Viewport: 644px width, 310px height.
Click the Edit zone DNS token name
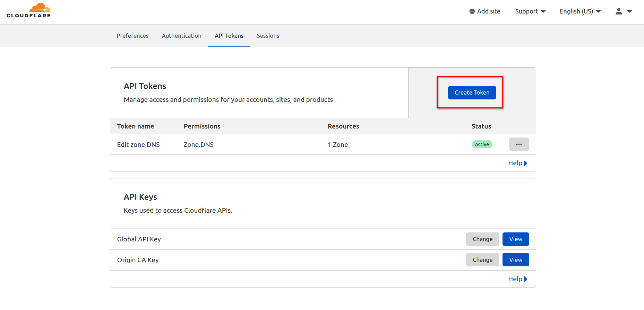click(138, 144)
